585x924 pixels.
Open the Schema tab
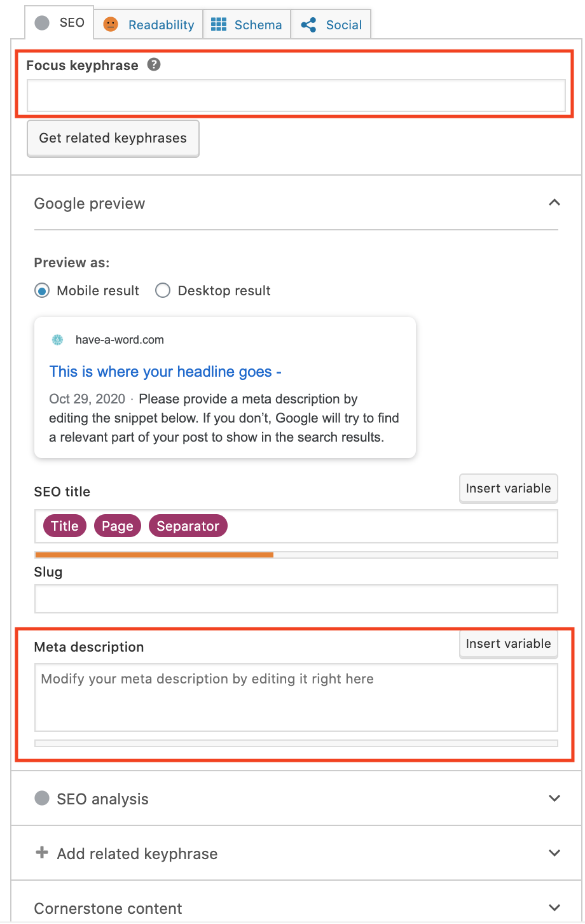[258, 25]
